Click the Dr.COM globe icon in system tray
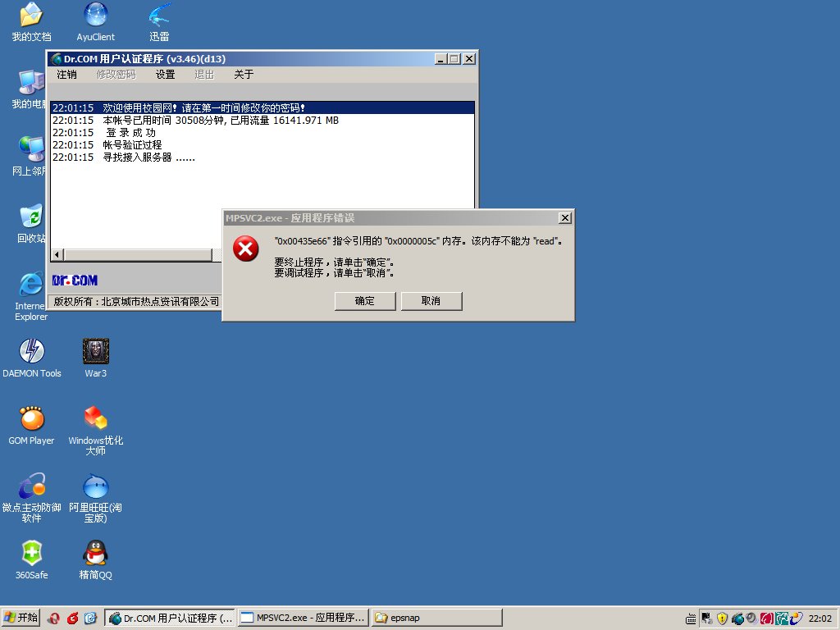This screenshot has width=840, height=630. [x=737, y=619]
